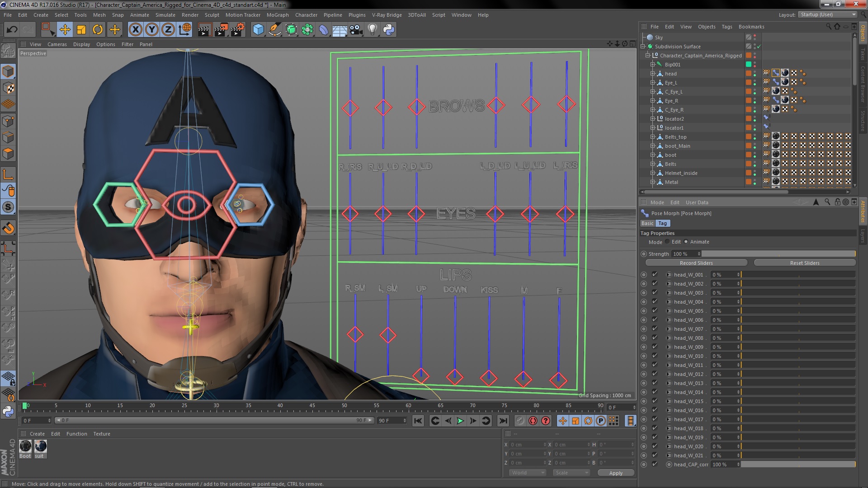Go to start of timeline

[418, 421]
